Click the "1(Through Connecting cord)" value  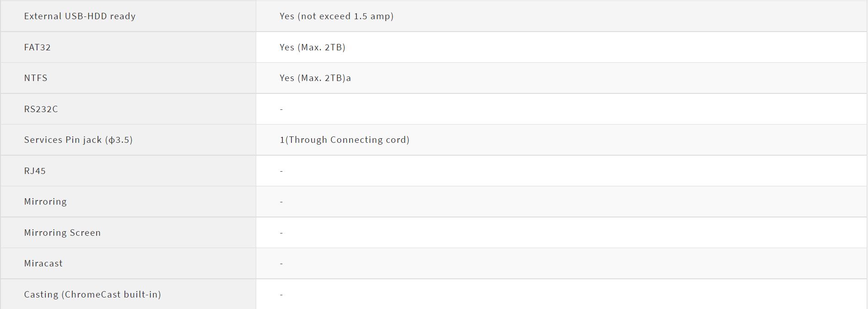[344, 140]
